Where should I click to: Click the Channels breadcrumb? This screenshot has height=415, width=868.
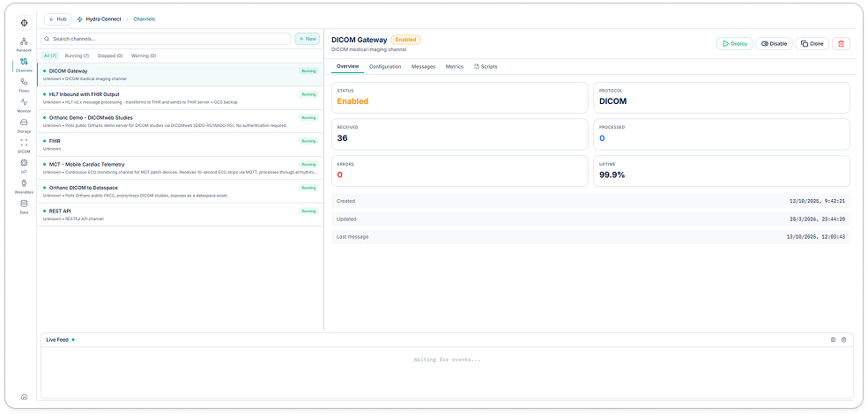pyautogui.click(x=144, y=19)
